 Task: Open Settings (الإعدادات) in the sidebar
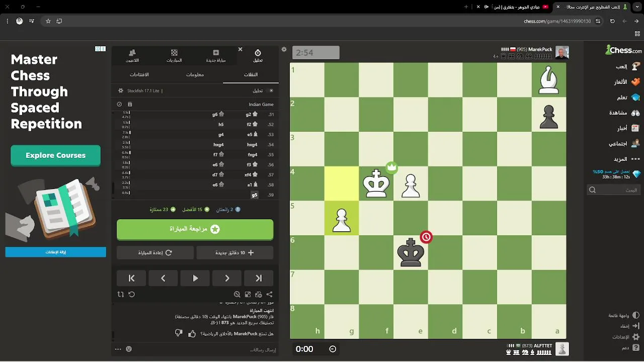click(x=625, y=337)
